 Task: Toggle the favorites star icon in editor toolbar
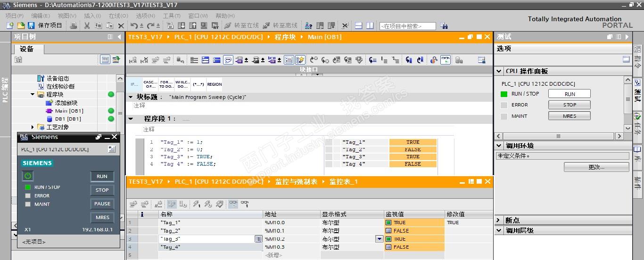(x=300, y=60)
